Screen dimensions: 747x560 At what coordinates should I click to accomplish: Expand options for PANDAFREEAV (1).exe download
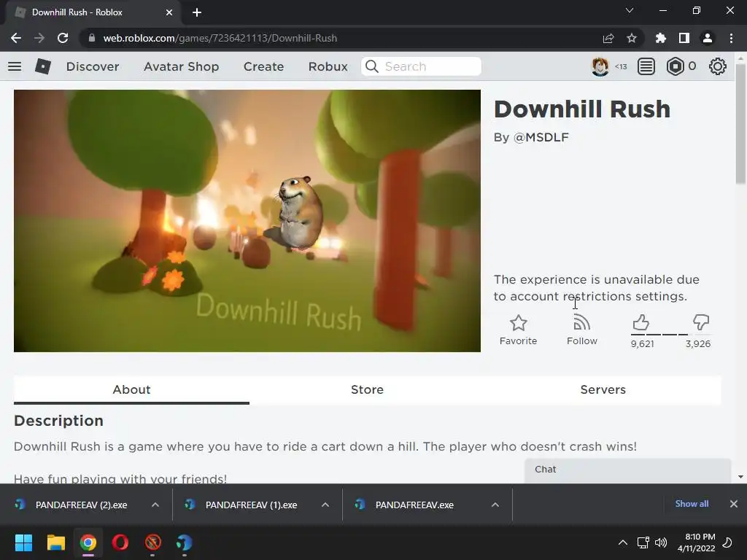pyautogui.click(x=325, y=505)
